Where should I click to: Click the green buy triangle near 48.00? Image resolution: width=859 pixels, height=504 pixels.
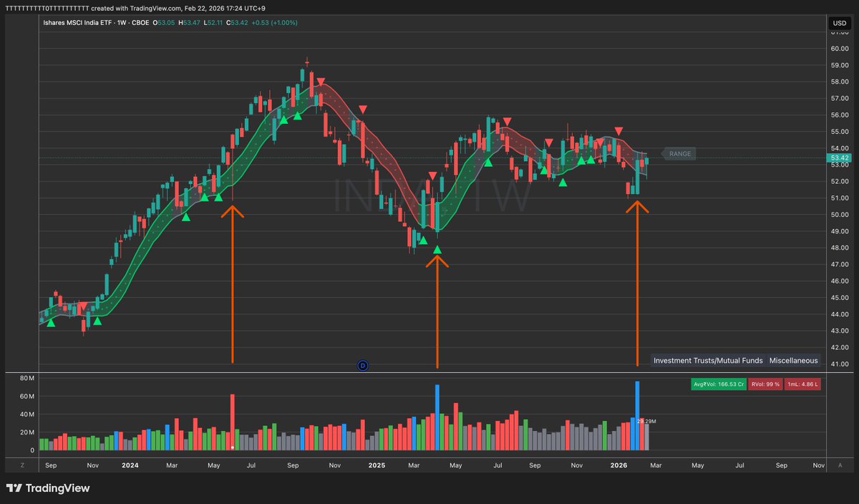point(437,249)
